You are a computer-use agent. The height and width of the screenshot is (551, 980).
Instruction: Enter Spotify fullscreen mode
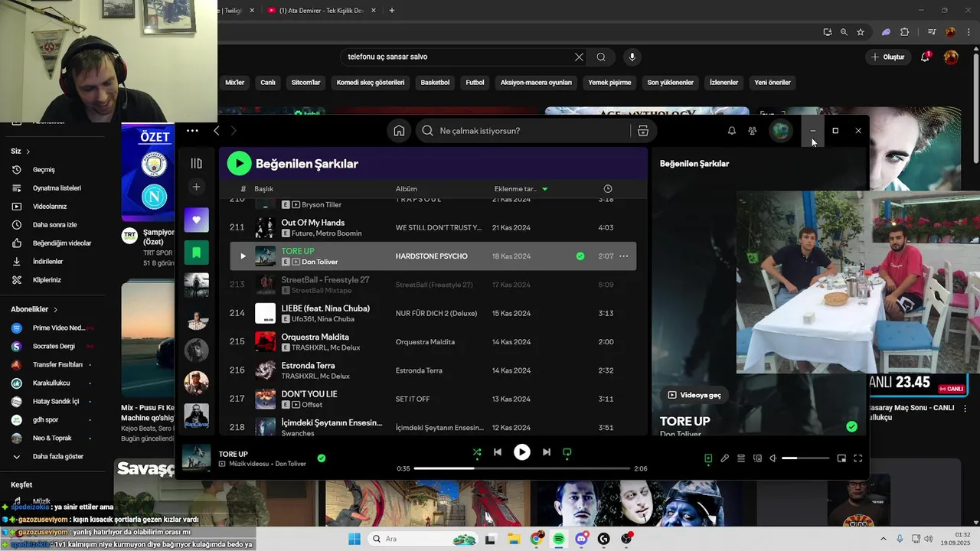(x=857, y=458)
